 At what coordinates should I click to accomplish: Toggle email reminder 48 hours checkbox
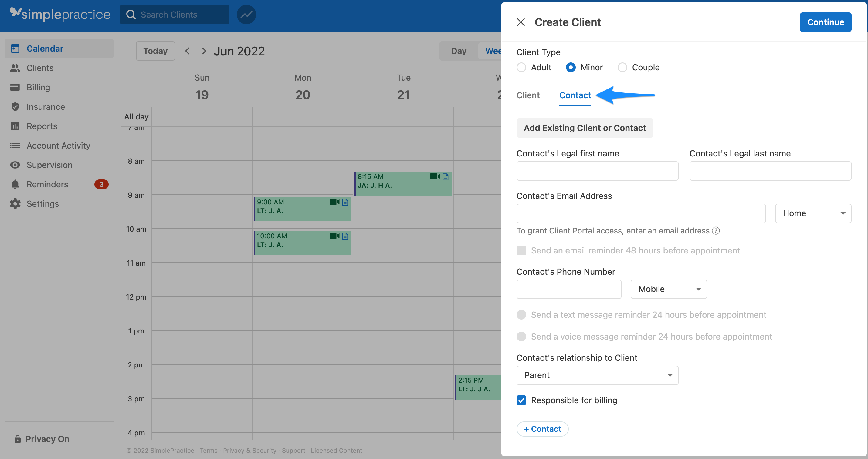click(521, 250)
